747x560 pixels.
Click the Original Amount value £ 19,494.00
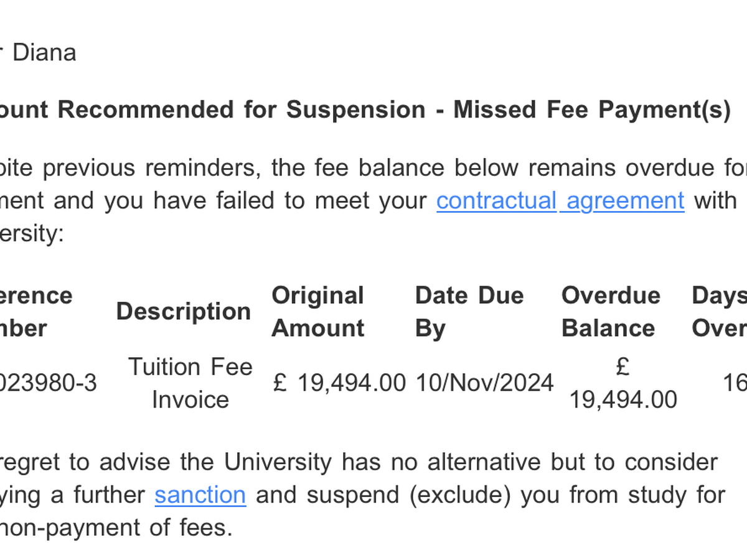[x=339, y=383]
